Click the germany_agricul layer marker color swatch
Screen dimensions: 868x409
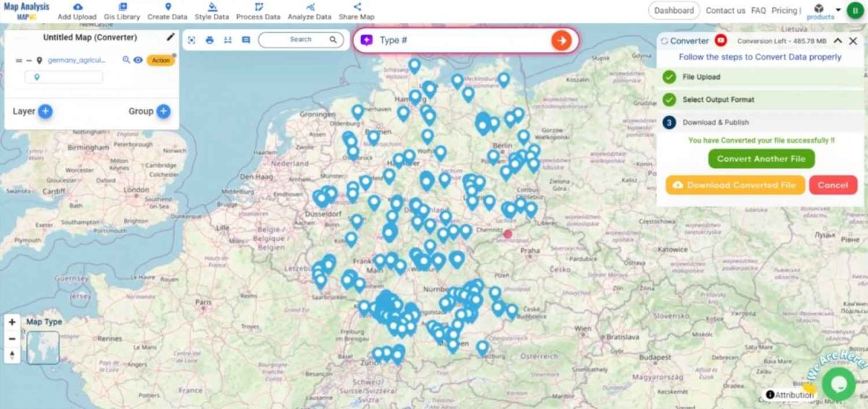pos(38,77)
